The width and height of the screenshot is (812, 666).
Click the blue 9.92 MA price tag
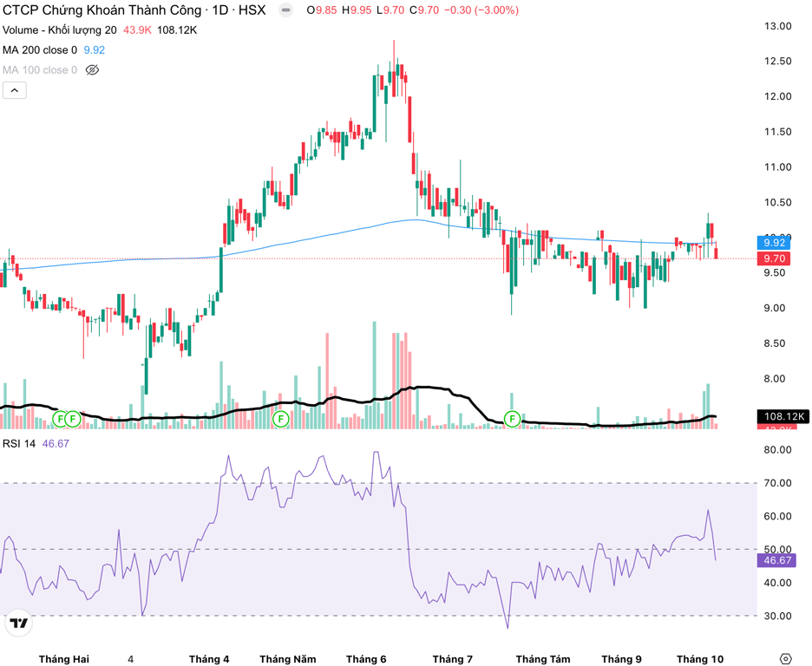[x=774, y=243]
